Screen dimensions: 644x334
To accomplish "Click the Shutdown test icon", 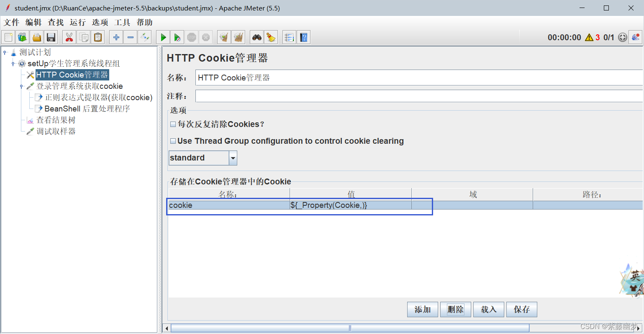I will (206, 37).
